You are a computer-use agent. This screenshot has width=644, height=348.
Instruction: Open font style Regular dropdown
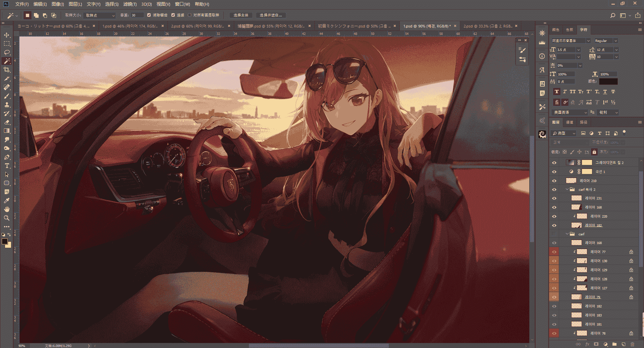click(x=605, y=41)
